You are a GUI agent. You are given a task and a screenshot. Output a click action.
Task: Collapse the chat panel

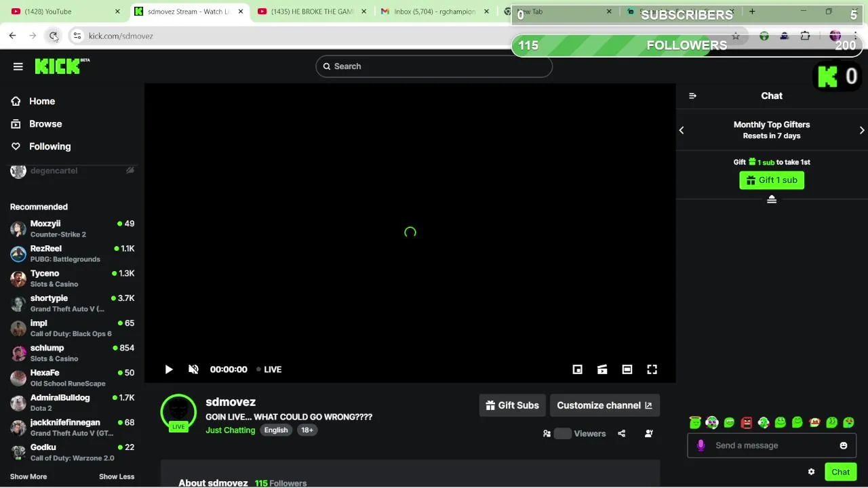(x=692, y=96)
